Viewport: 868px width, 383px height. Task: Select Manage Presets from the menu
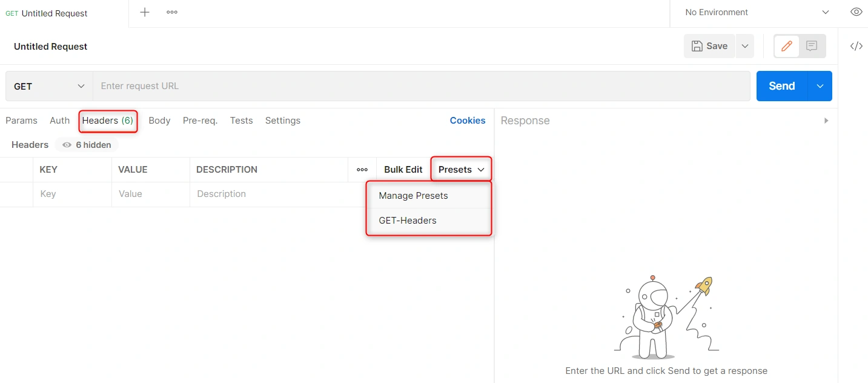point(429,196)
